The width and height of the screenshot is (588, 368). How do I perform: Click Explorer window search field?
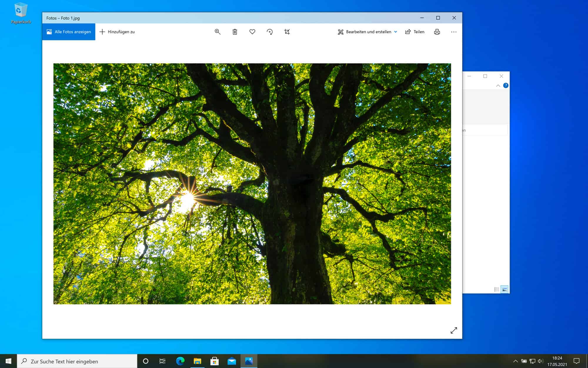[485, 130]
